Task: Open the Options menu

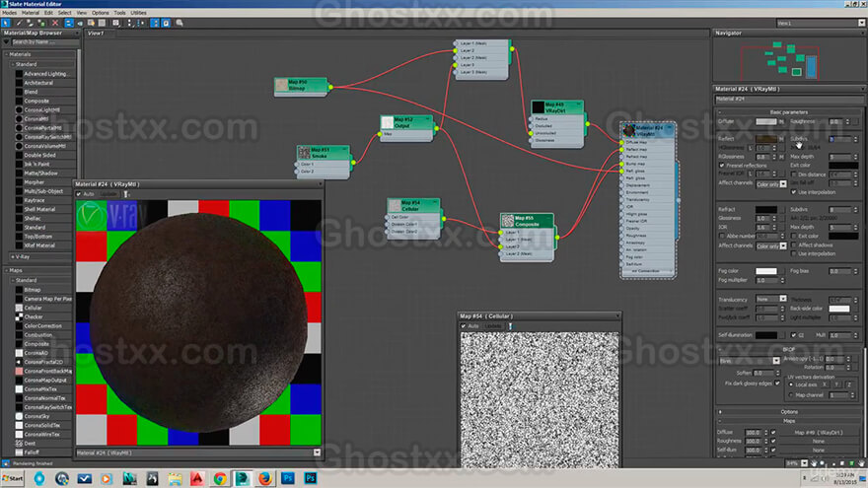Action: coord(101,13)
